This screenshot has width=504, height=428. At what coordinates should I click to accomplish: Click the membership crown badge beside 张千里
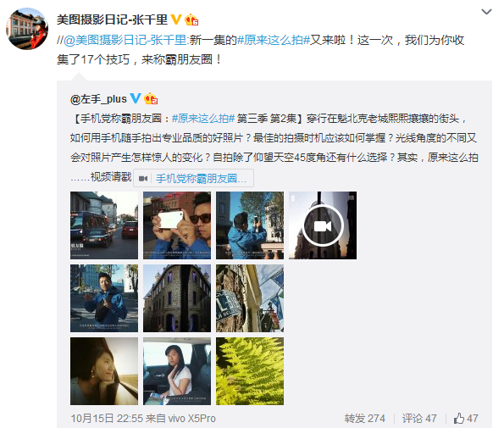coord(191,19)
